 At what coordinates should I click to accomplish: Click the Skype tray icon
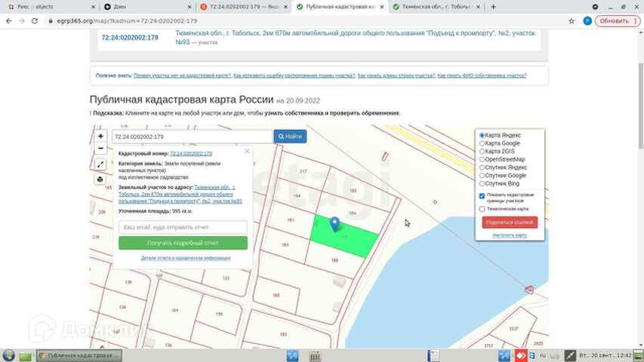tap(532, 355)
